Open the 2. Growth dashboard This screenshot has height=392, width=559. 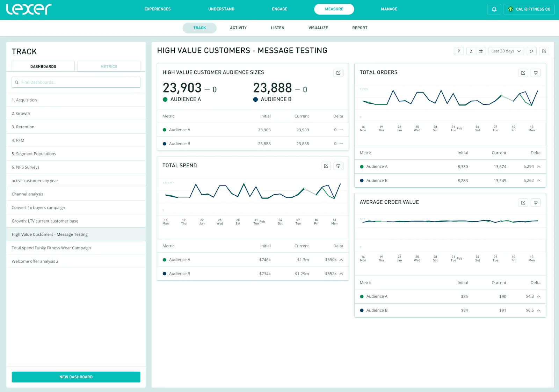(x=76, y=114)
